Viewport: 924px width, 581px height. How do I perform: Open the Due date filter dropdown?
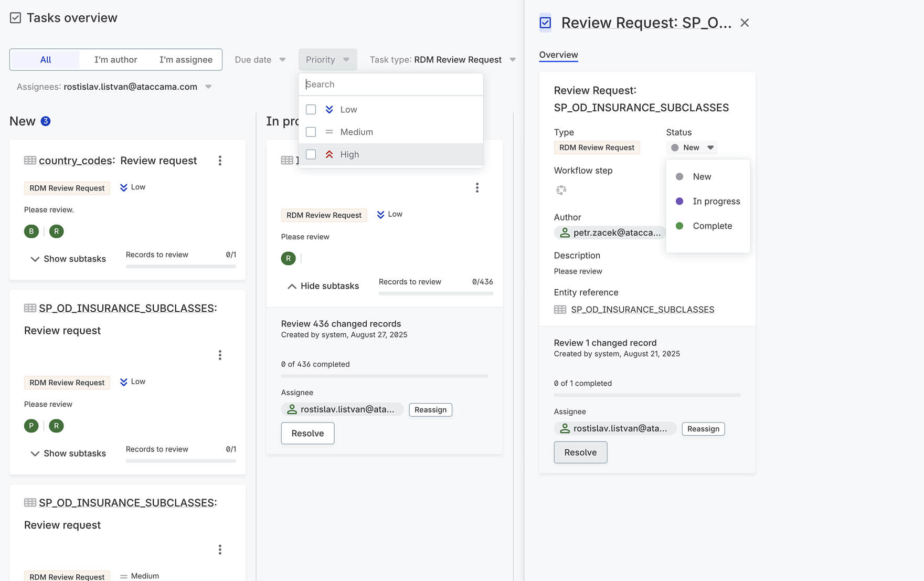pyautogui.click(x=260, y=60)
